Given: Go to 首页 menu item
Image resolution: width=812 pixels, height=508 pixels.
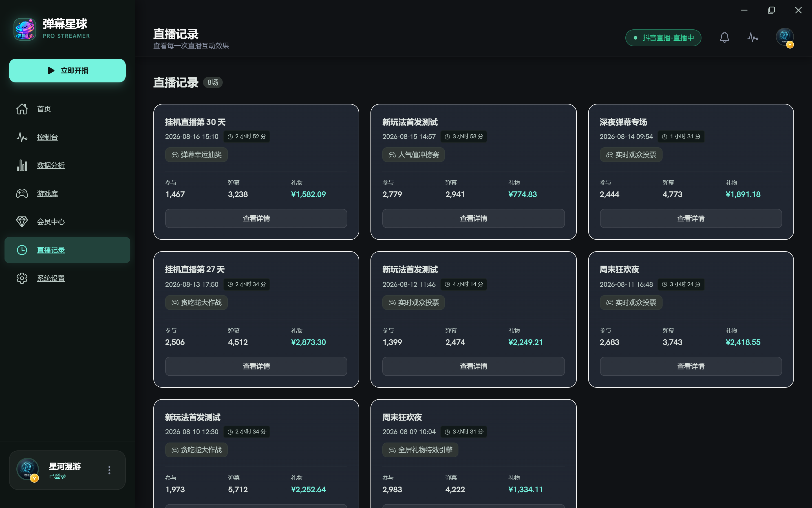Looking at the screenshot, I should [67, 109].
